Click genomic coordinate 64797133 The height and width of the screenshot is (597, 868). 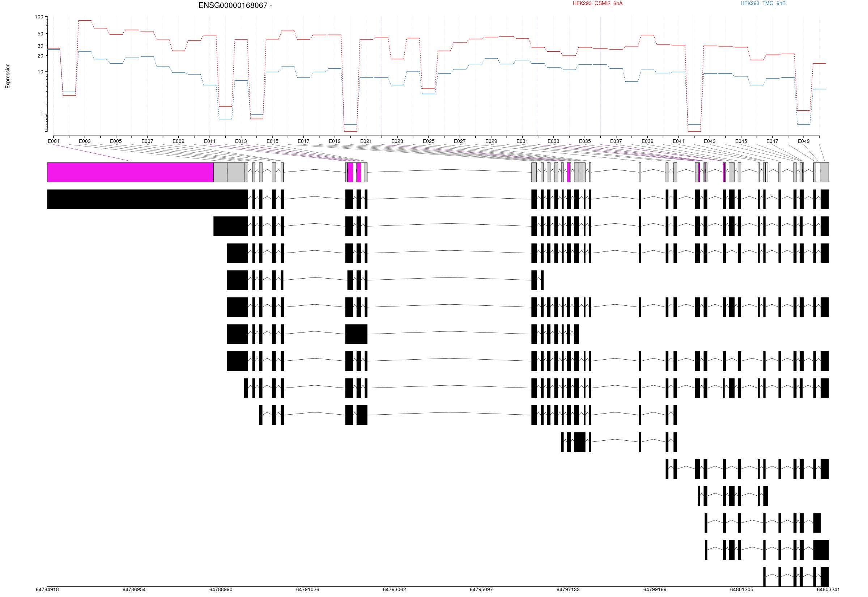coord(568,589)
